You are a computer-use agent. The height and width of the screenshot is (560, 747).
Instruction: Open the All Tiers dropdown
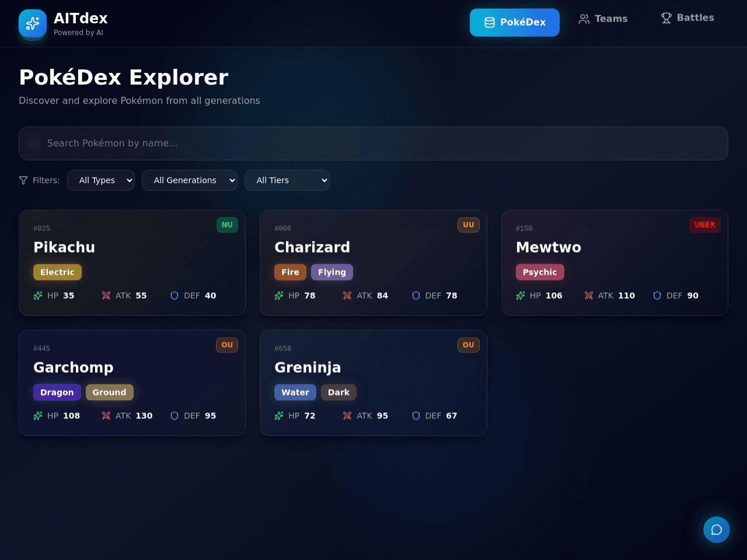pos(287,180)
